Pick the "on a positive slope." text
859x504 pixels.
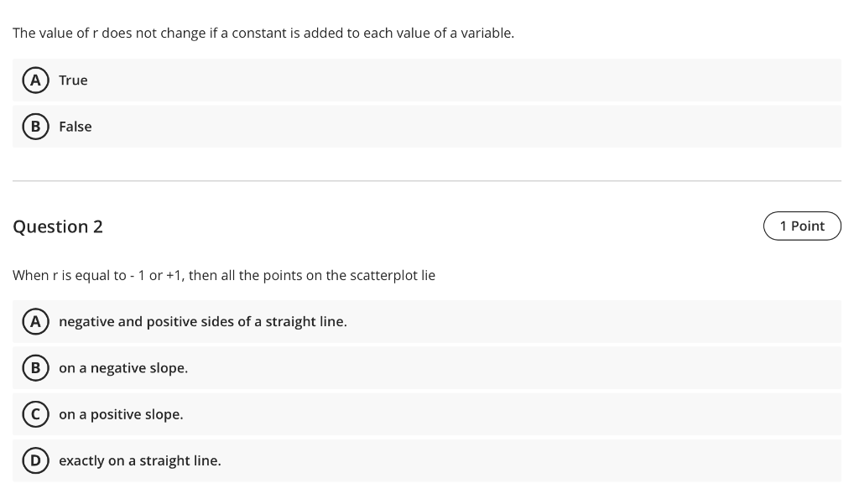pyautogui.click(x=121, y=415)
